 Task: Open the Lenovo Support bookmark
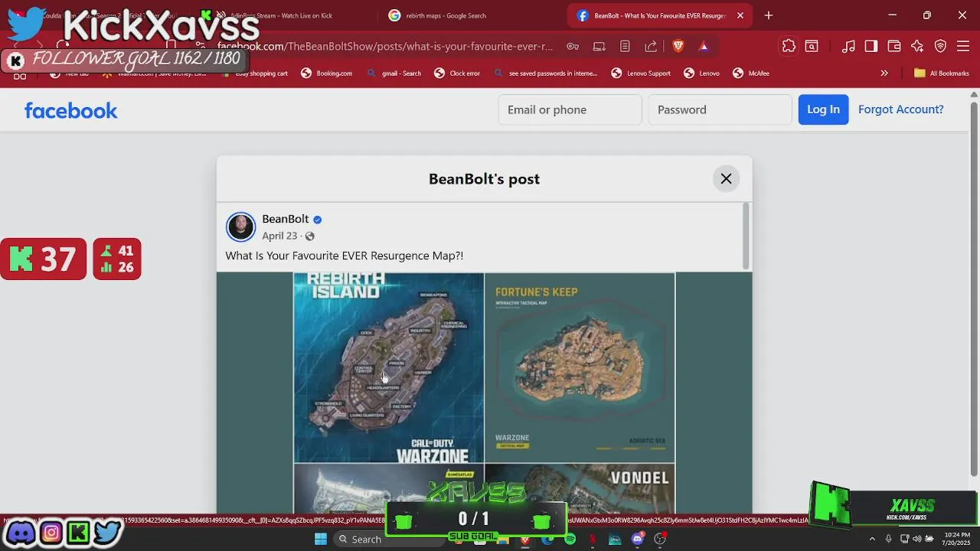click(x=641, y=73)
